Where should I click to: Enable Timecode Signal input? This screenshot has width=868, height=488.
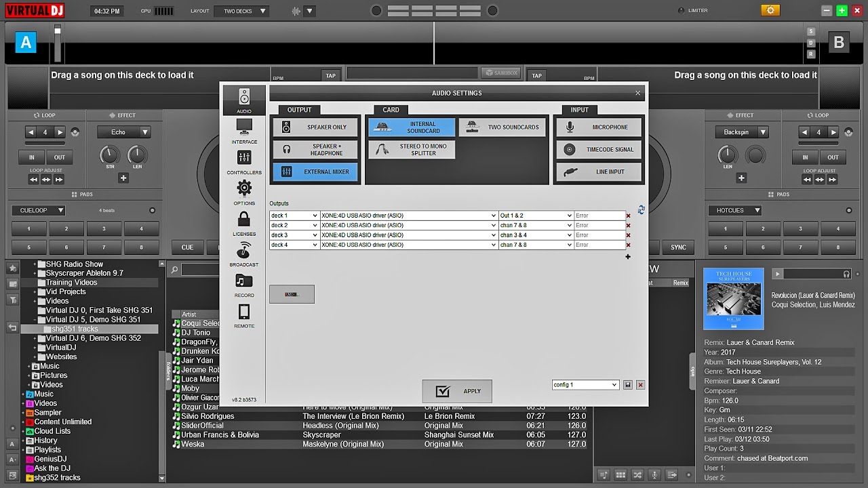click(x=599, y=150)
